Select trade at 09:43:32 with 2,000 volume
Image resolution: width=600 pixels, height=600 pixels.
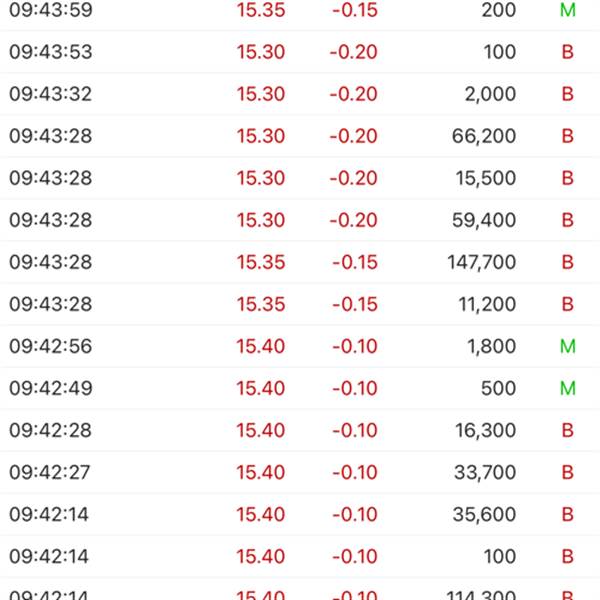(300, 94)
